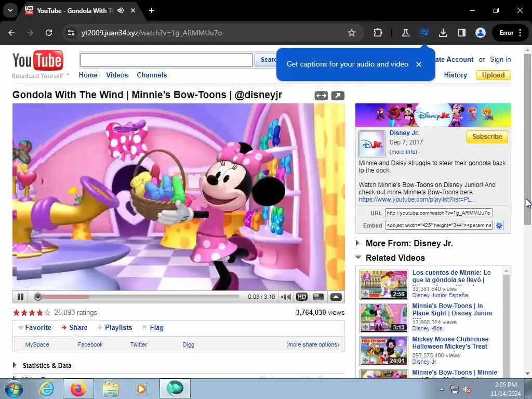Go back to previous page

click(11, 33)
